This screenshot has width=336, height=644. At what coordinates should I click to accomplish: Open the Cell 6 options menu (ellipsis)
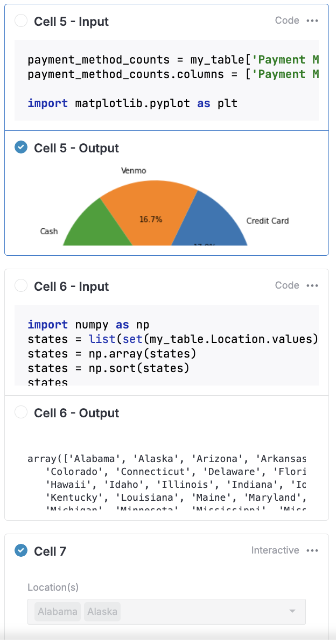click(313, 285)
